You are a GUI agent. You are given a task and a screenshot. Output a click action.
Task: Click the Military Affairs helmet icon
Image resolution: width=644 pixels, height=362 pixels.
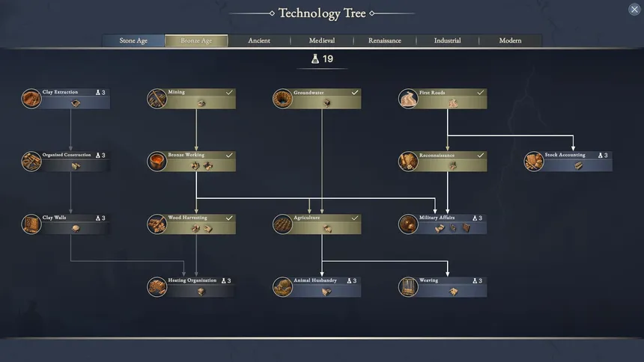409,224
